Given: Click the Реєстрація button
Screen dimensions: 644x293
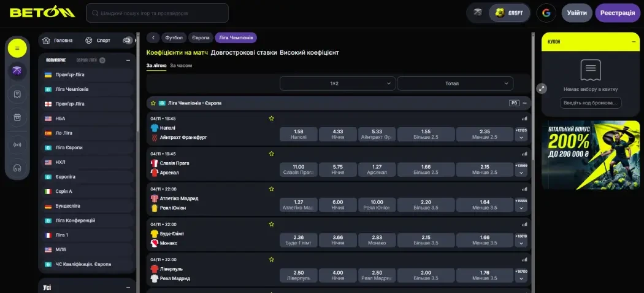Looking at the screenshot, I should 618,13.
